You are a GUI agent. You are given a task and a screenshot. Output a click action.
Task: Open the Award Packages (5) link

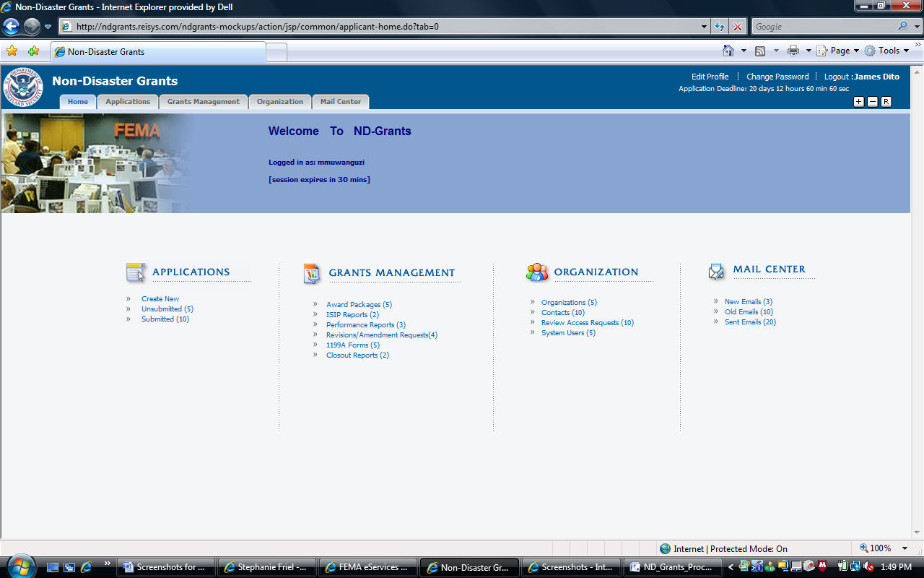pyautogui.click(x=359, y=305)
